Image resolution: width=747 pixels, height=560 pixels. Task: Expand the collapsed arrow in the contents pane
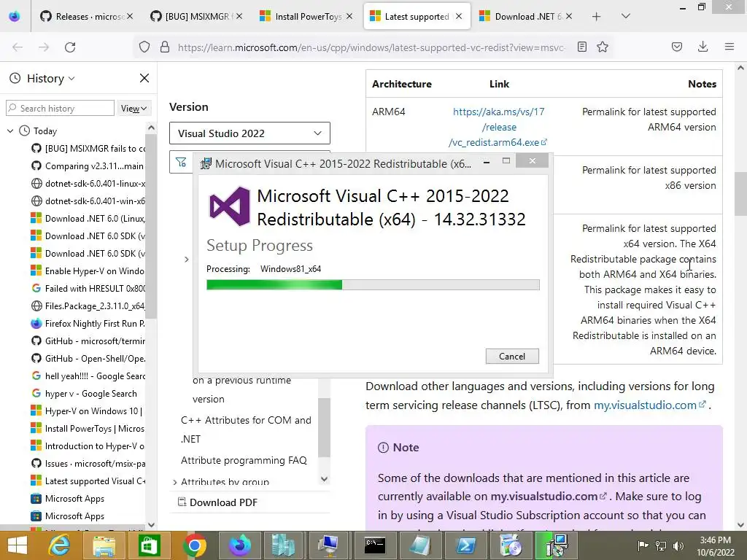[x=186, y=260]
